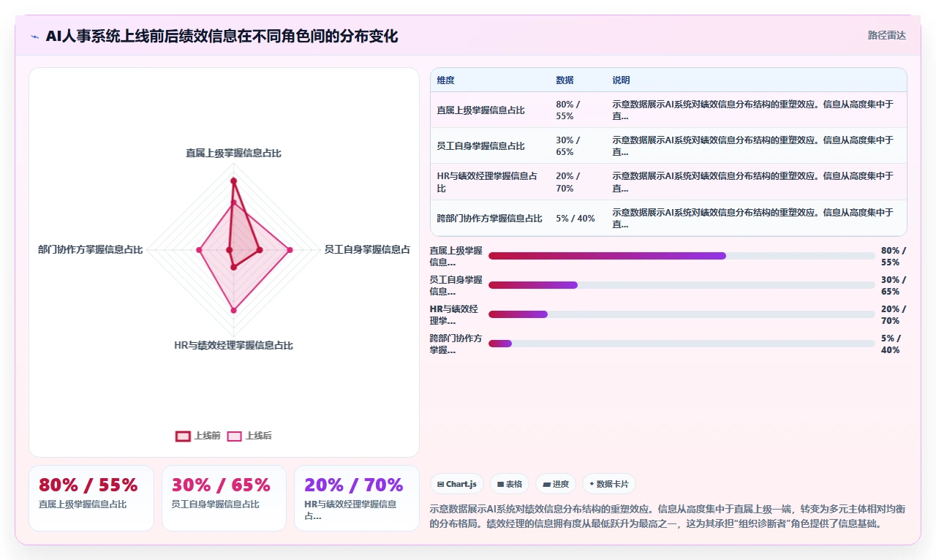
Task: Toggle the 上线前 legend item
Action: 198,436
